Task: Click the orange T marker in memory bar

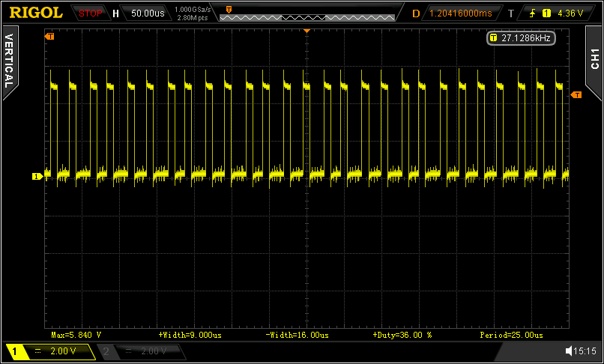Action: tap(229, 10)
